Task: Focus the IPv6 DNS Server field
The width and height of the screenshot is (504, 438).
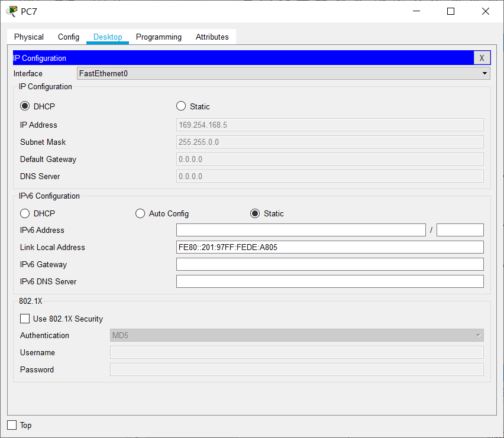Action: [x=329, y=281]
